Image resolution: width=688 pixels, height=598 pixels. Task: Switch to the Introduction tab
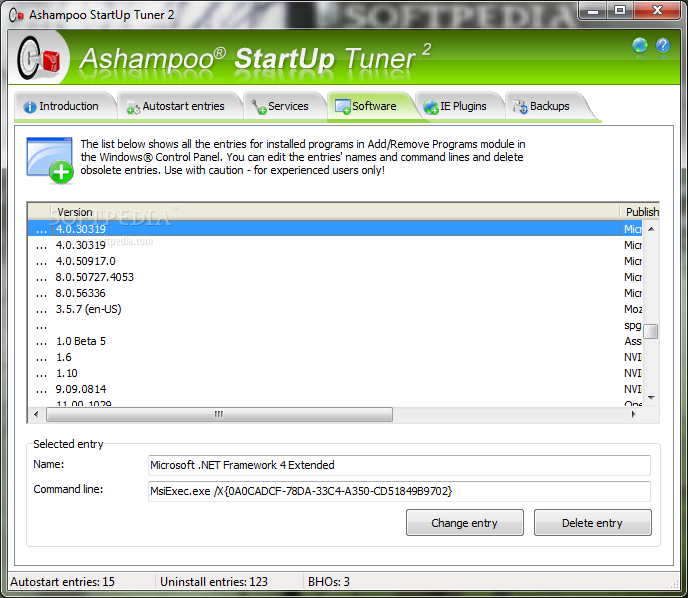pos(64,107)
